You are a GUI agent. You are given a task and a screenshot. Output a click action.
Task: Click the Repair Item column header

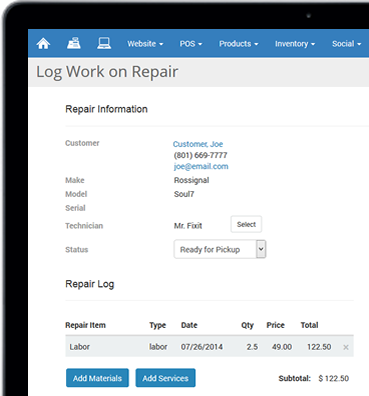point(85,325)
